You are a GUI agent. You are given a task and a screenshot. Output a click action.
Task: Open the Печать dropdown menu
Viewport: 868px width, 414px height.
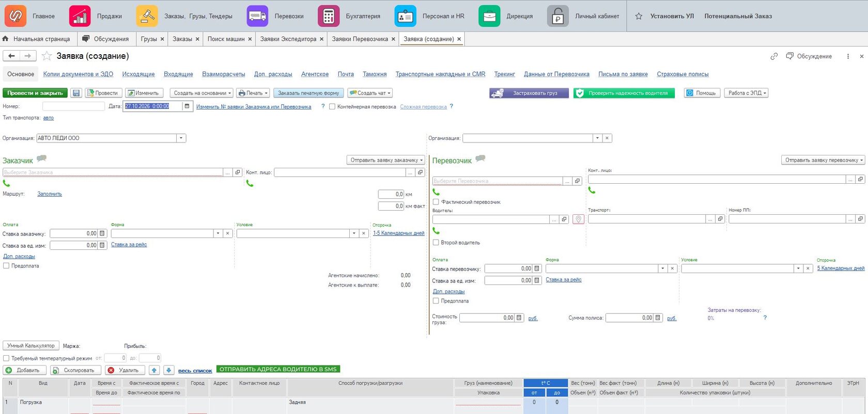tap(253, 93)
